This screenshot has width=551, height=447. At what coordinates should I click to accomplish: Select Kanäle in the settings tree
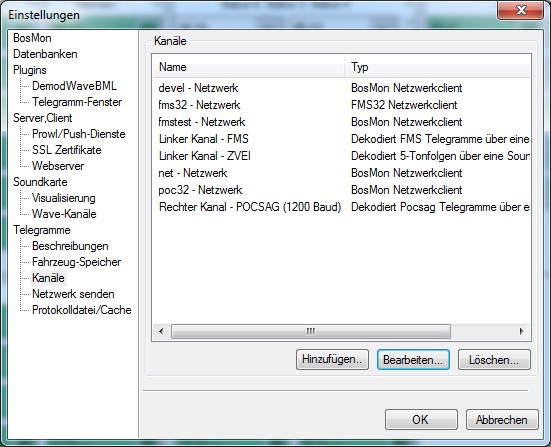[x=48, y=278]
